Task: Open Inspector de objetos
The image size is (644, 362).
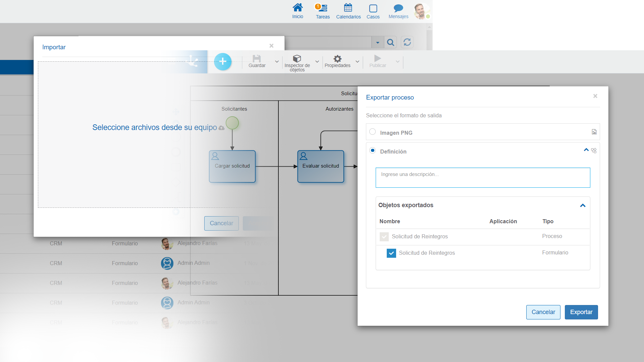Action: click(297, 63)
